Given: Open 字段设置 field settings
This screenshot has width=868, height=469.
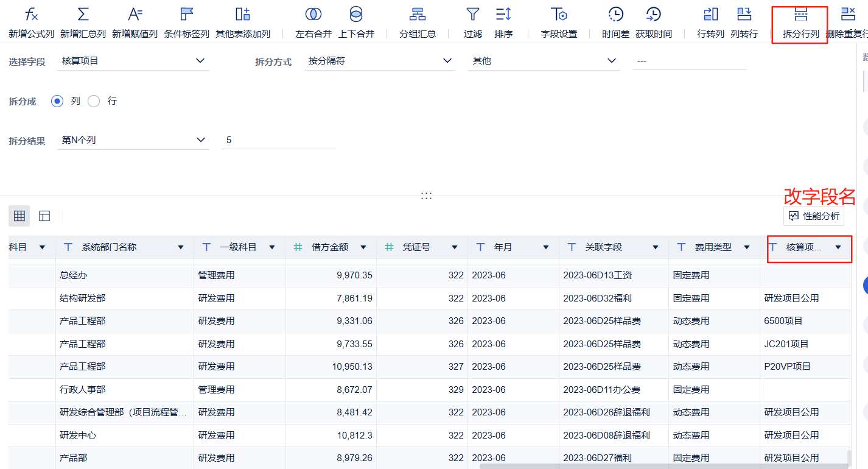Looking at the screenshot, I should [x=559, y=23].
